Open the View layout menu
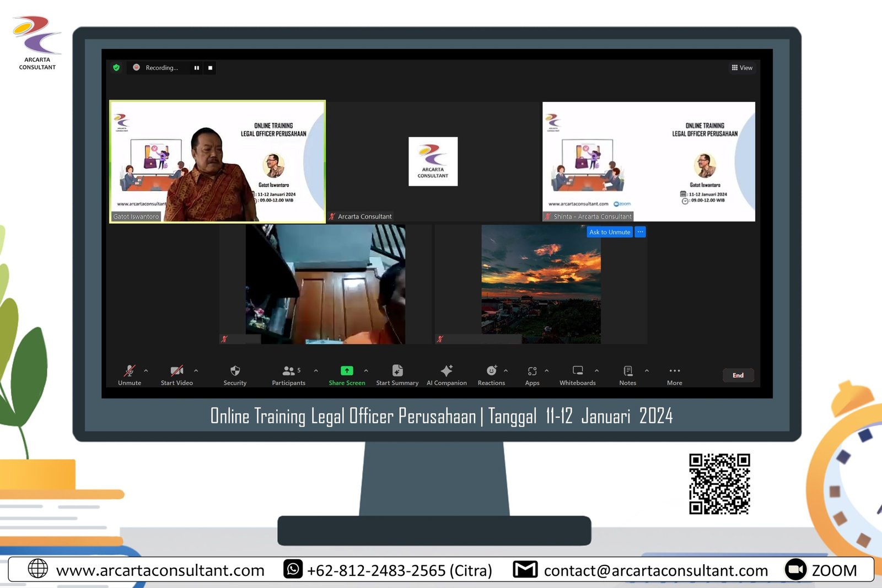 742,68
